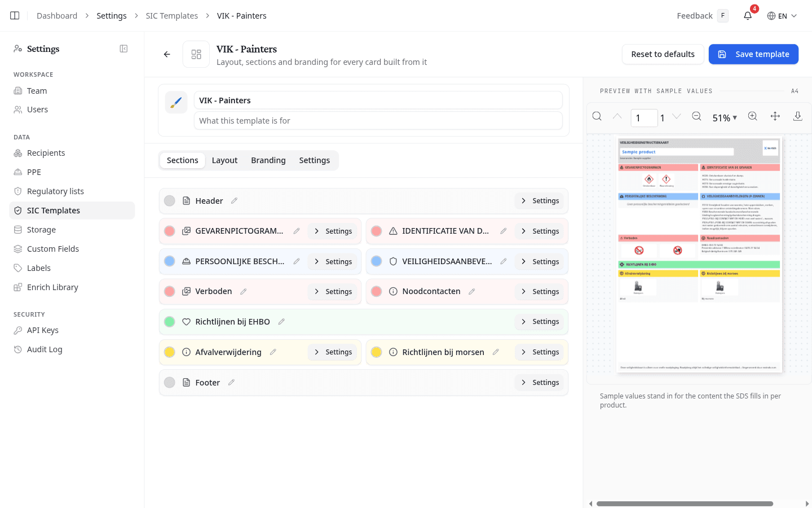Switch to the Layout tab
The height and width of the screenshot is (508, 812).
[224, 160]
